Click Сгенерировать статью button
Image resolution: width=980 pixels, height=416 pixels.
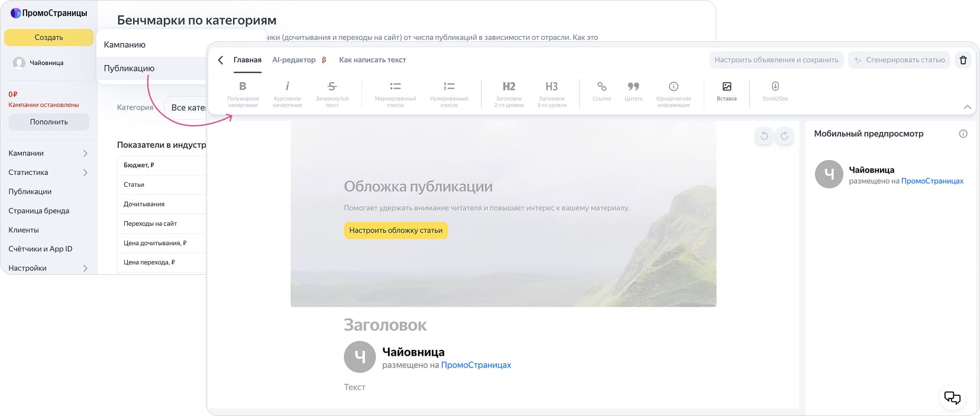coord(899,60)
